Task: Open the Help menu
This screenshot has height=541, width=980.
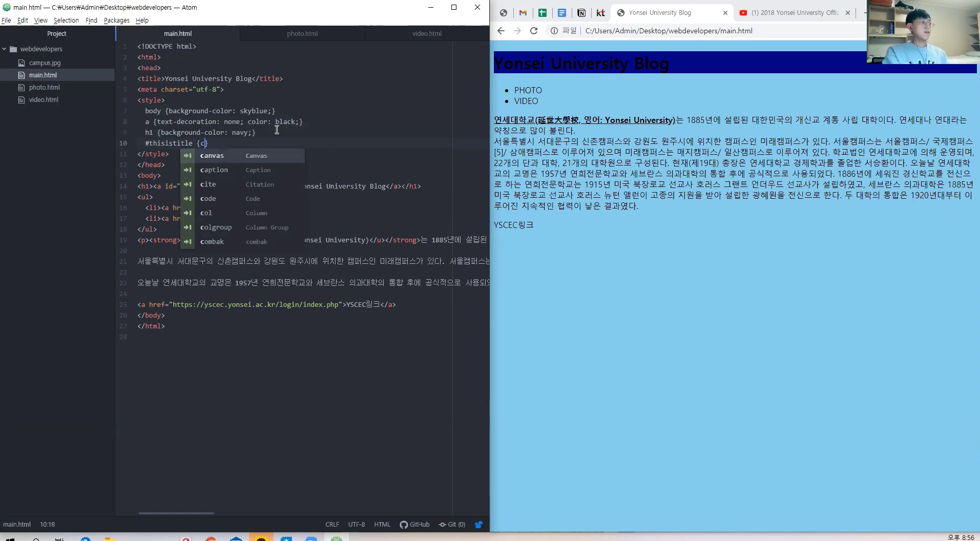Action: tap(142, 20)
